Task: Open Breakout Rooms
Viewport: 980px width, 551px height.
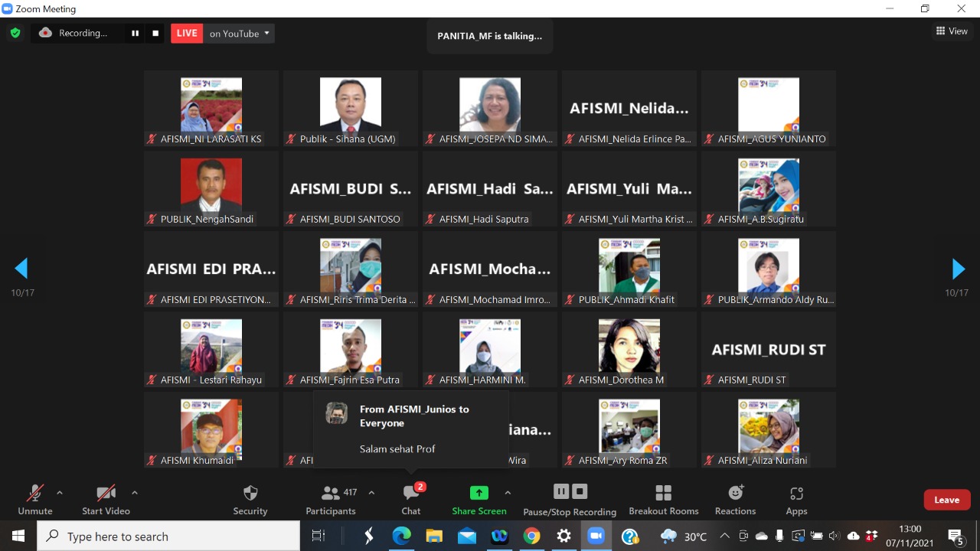Action: (663, 494)
